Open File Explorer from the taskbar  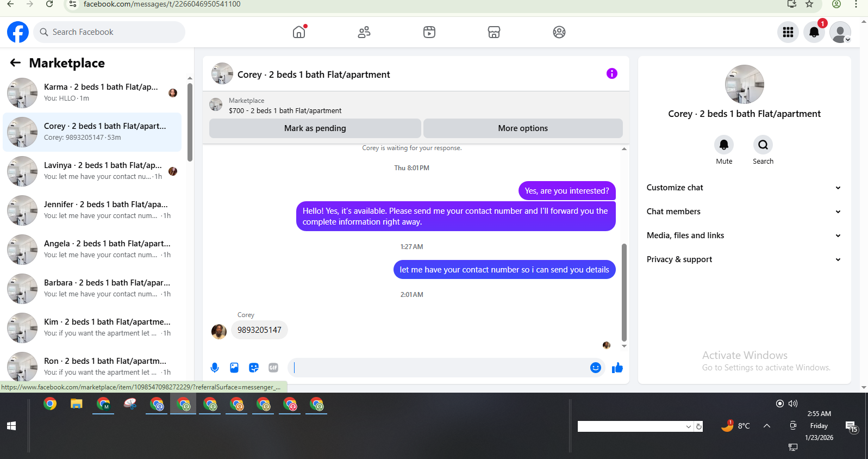point(77,404)
